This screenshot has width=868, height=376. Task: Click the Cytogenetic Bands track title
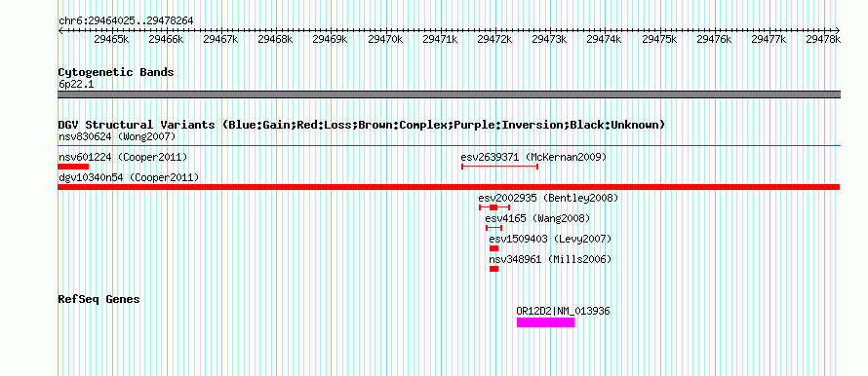(116, 72)
